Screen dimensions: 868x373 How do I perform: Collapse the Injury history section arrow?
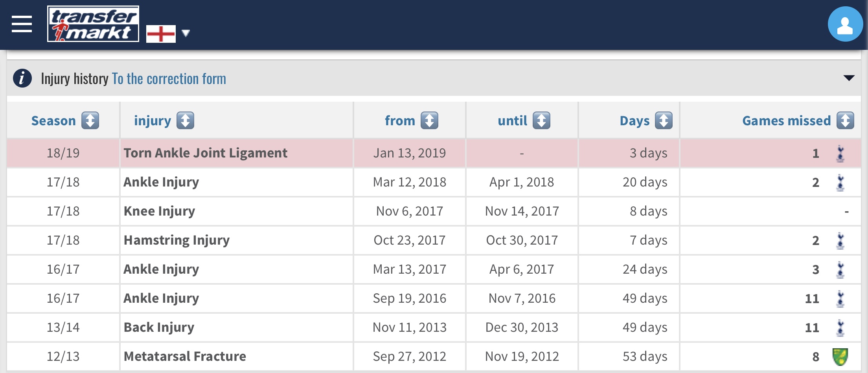(x=849, y=78)
